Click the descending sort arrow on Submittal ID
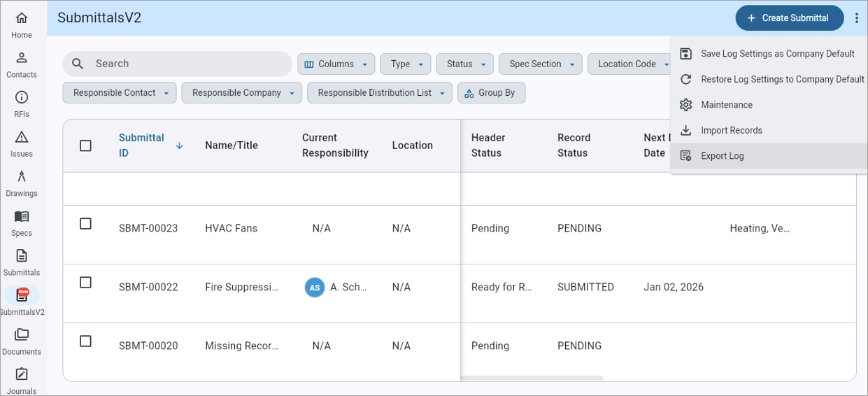Screen dimensions: 868x396 tap(179, 146)
